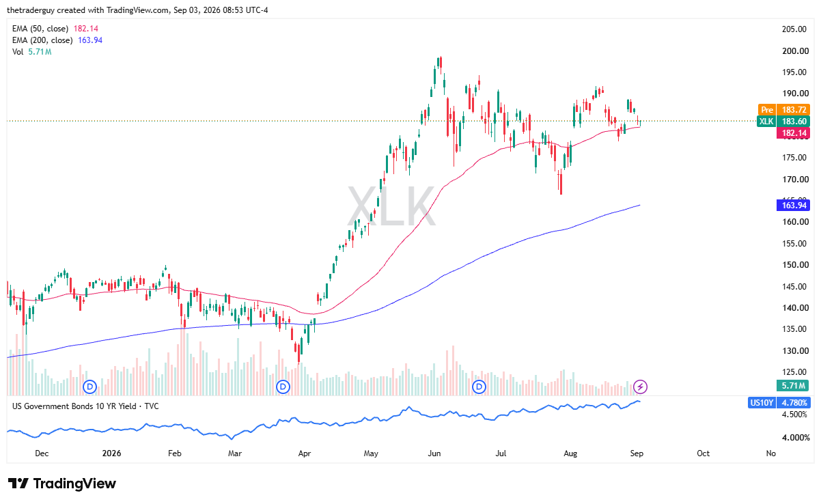Click the 205.00 price axis label

coord(795,29)
